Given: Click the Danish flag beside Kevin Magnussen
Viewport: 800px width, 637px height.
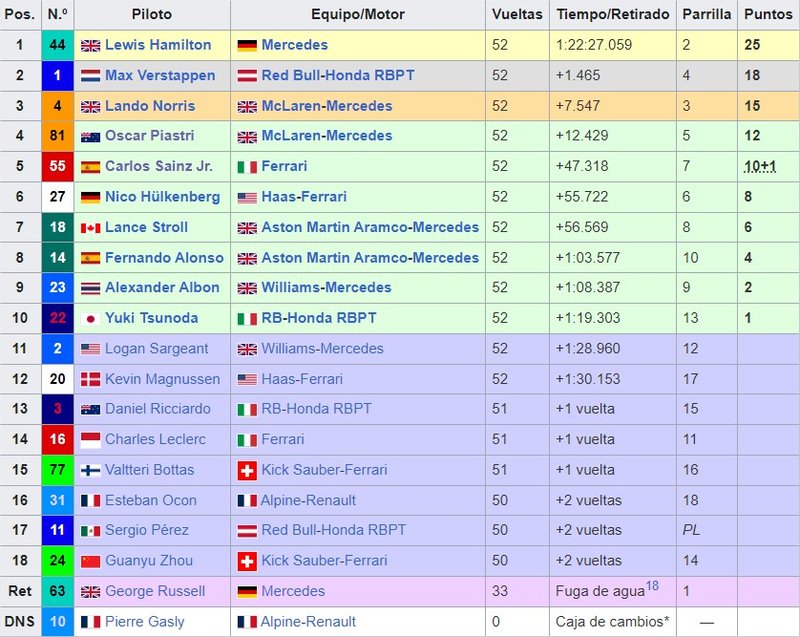Looking at the screenshot, I should [90, 379].
